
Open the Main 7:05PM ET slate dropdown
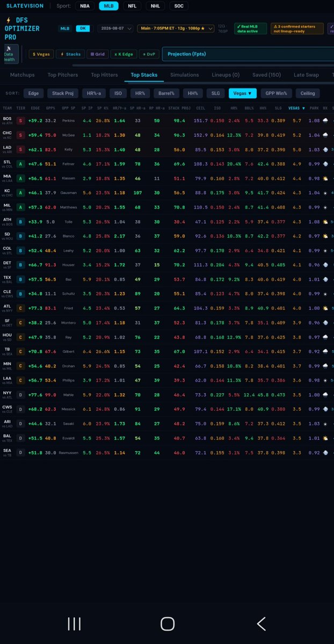click(x=176, y=28)
